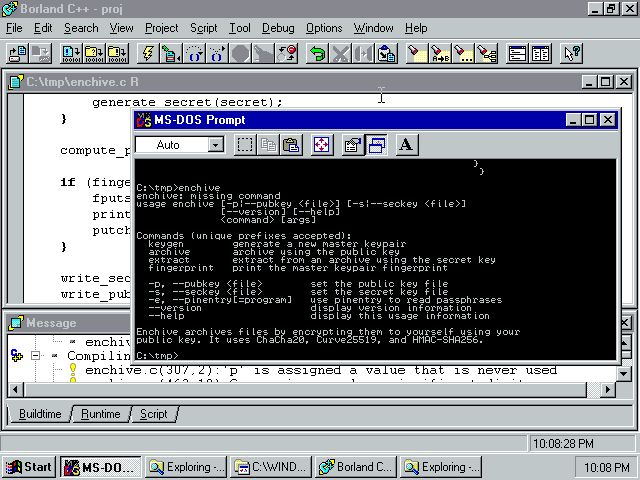Click the 'if (finge' code line in the editor
Image resolution: width=640 pixels, height=480 pixels.
click(95, 182)
